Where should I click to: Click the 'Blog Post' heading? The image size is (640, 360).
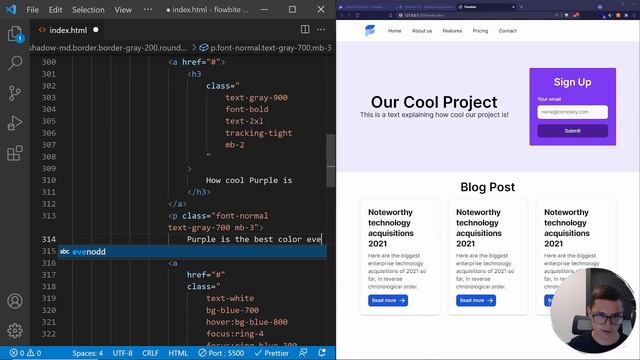tap(488, 187)
